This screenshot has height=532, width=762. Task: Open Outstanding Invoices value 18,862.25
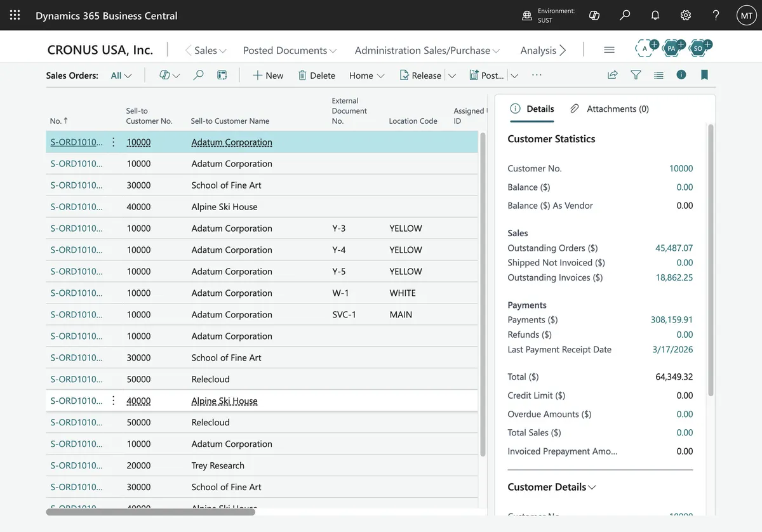pyautogui.click(x=674, y=277)
